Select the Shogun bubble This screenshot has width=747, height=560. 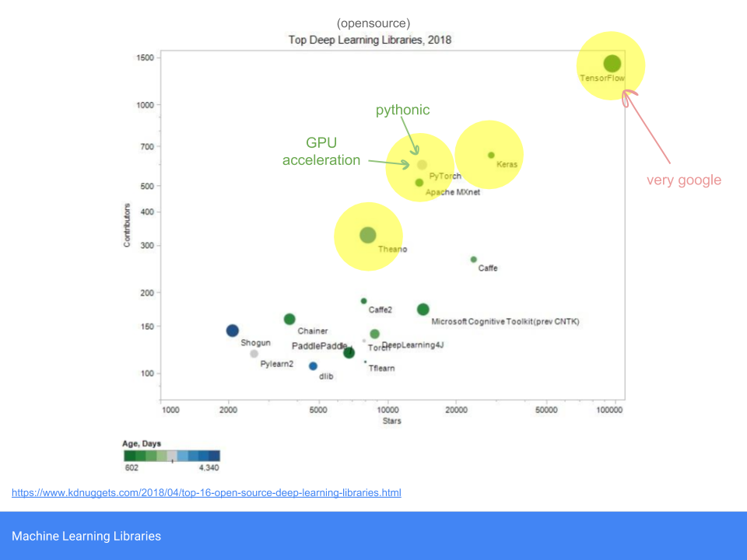[232, 331]
